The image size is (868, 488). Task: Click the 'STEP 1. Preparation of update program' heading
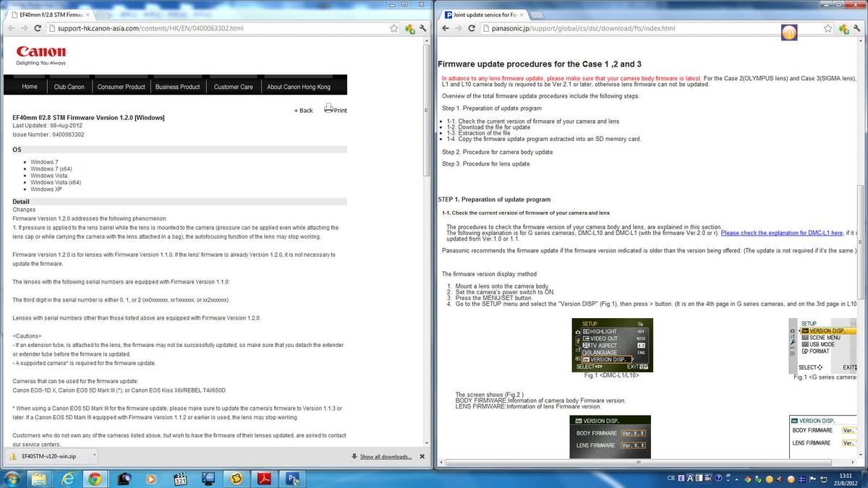(x=494, y=200)
